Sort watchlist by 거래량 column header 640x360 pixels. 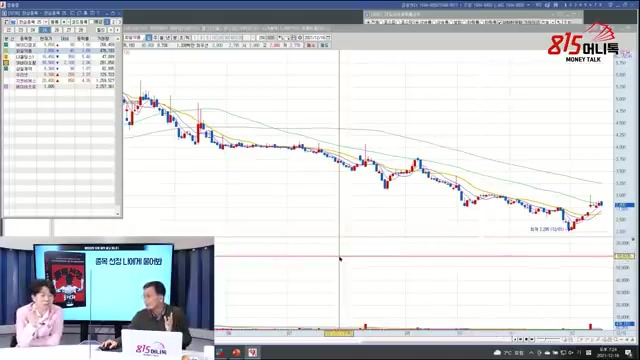[103, 39]
